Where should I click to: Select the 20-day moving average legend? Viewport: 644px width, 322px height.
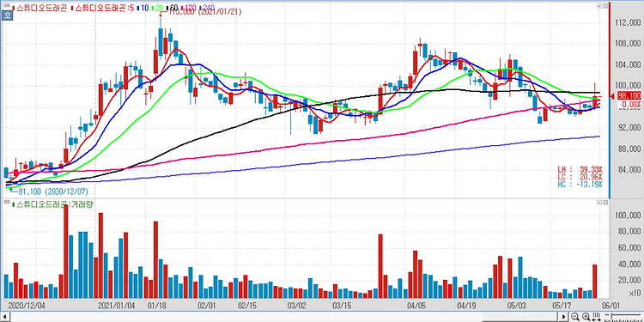pos(158,8)
